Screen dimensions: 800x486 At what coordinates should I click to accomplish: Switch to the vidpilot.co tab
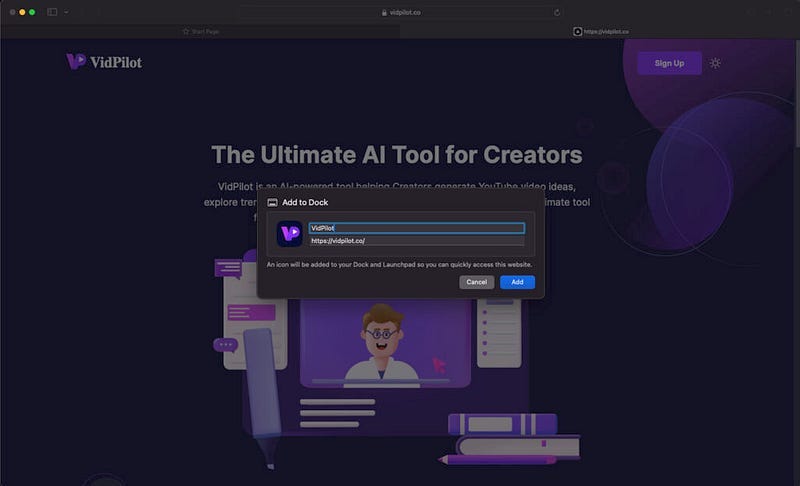click(600, 32)
